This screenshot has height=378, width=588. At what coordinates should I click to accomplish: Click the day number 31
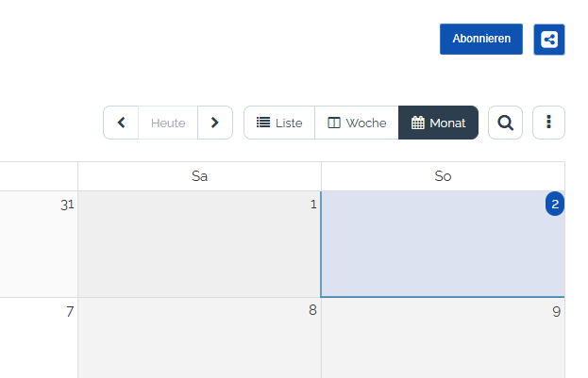(67, 205)
